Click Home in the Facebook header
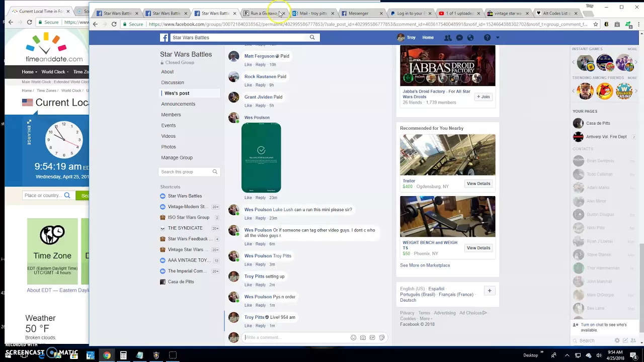This screenshot has width=644, height=362. [x=428, y=38]
